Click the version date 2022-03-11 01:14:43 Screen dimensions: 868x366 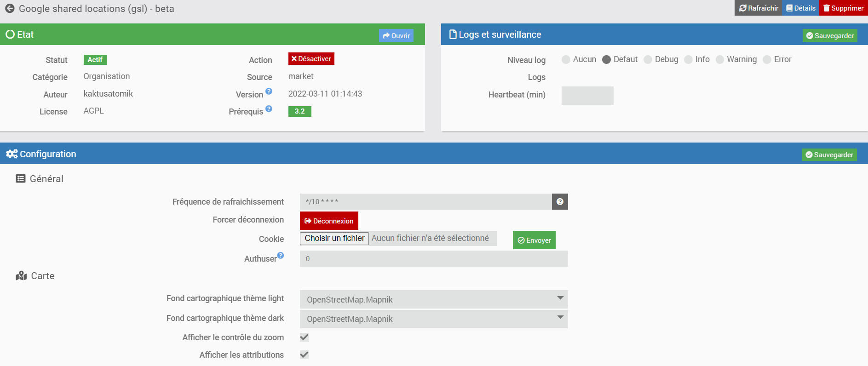[x=325, y=94]
